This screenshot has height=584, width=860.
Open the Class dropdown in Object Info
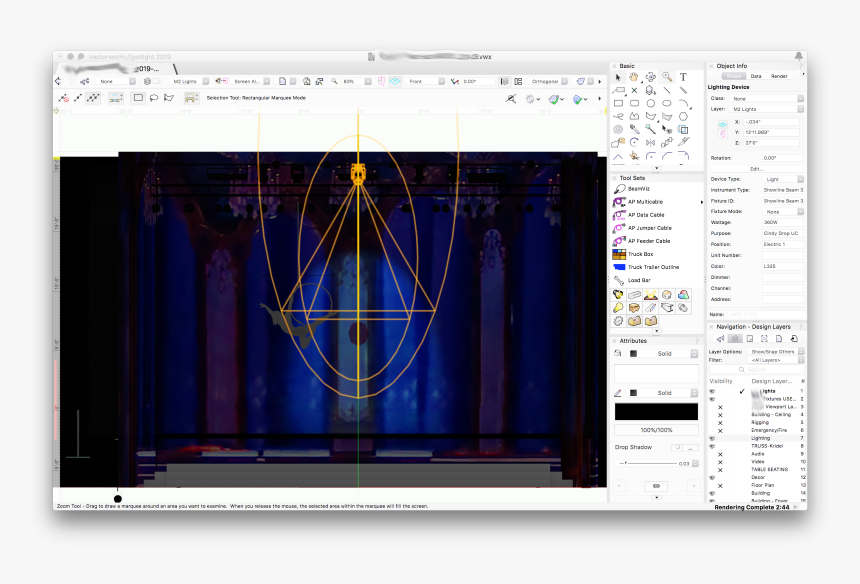click(x=767, y=99)
